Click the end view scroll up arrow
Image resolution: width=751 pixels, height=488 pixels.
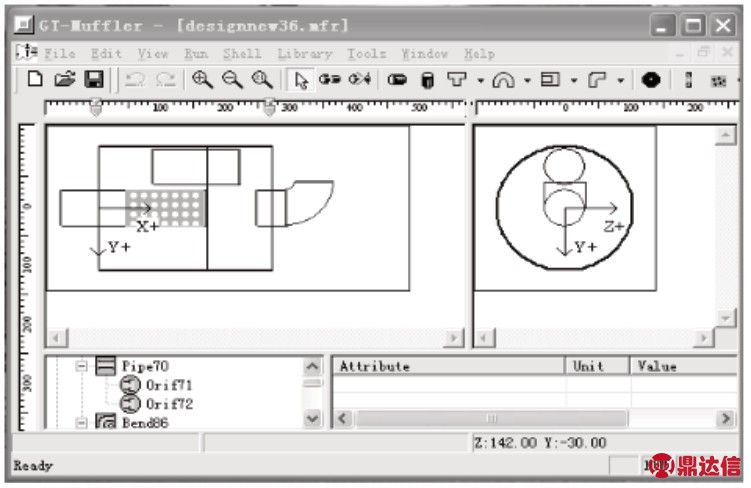(x=725, y=136)
